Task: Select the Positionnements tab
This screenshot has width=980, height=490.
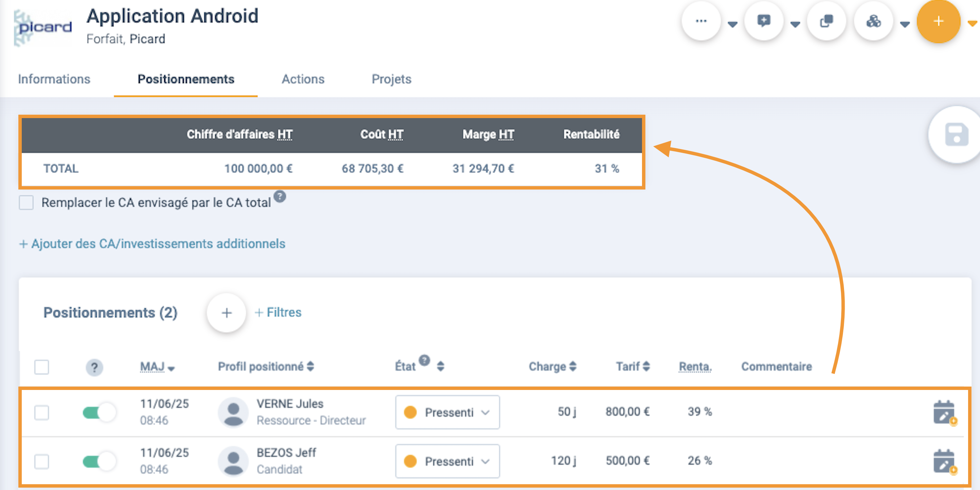Action: click(186, 79)
